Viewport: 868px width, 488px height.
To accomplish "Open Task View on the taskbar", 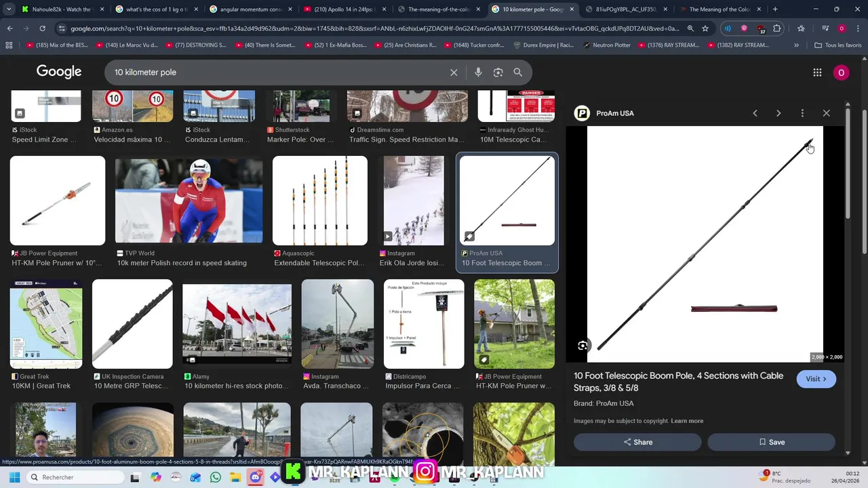I will (x=135, y=477).
